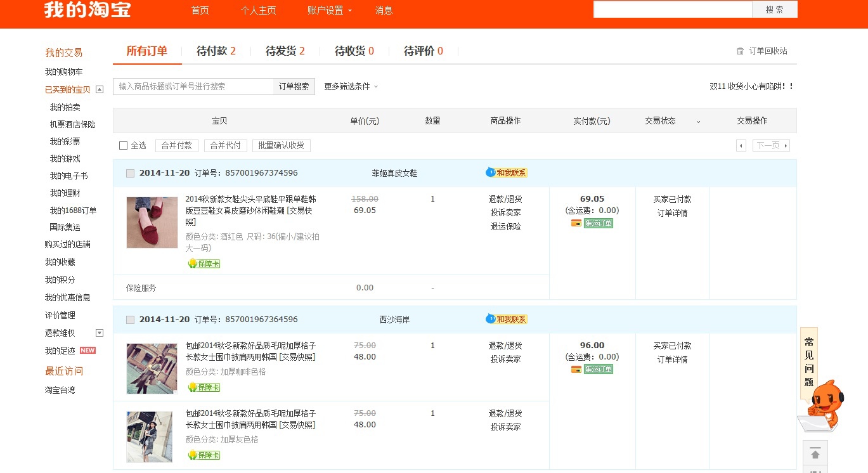Open 订单详情 for the 96.00 order
Viewport: 868px width, 473px height.
pos(672,360)
